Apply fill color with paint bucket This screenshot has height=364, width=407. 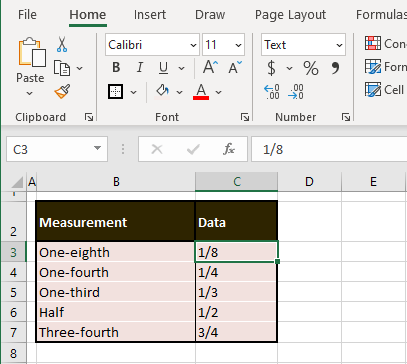(x=163, y=92)
